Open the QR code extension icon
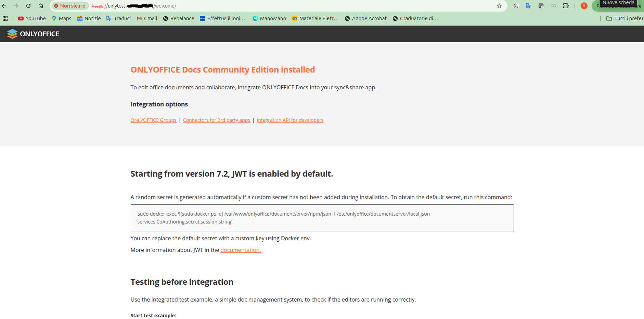Image resolution: width=644 pixels, height=319 pixels. pos(516,6)
